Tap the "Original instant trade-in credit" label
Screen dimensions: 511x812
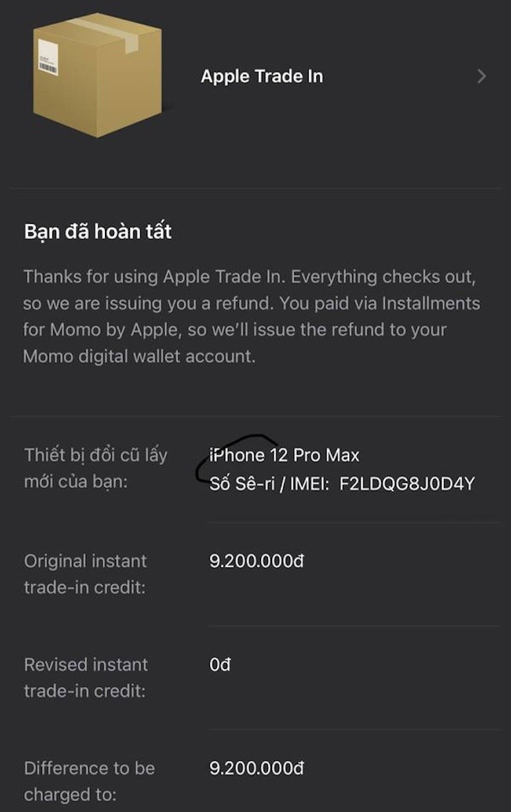click(86, 574)
